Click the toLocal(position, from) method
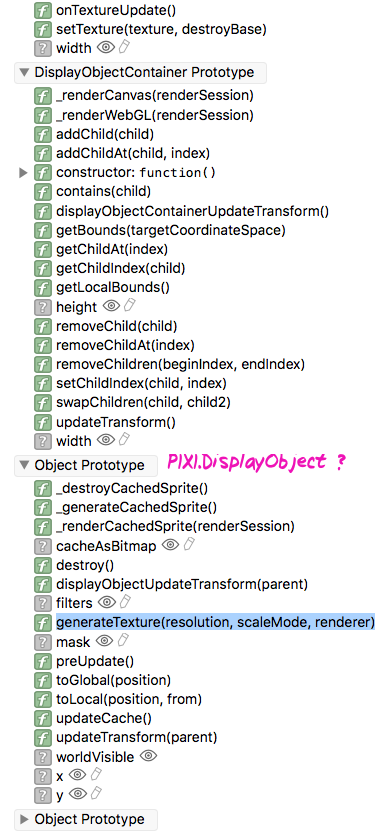This screenshot has width=380, height=832. [129, 699]
